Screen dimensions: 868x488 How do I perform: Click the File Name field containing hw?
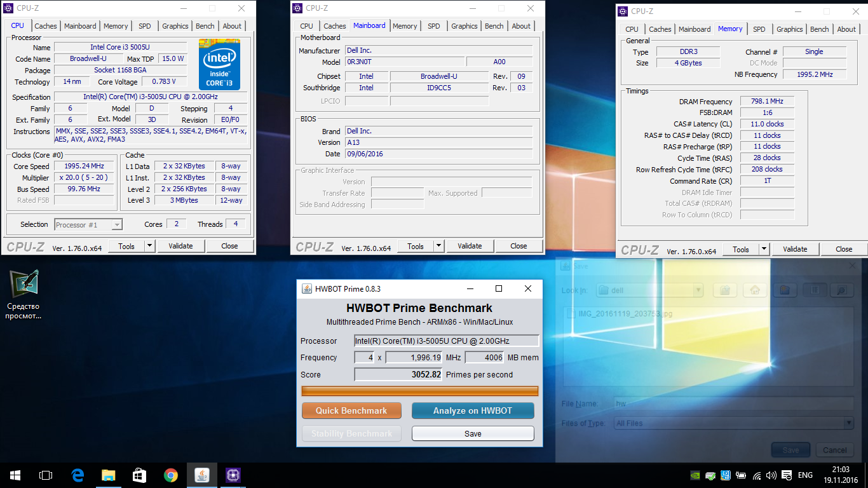[734, 403]
